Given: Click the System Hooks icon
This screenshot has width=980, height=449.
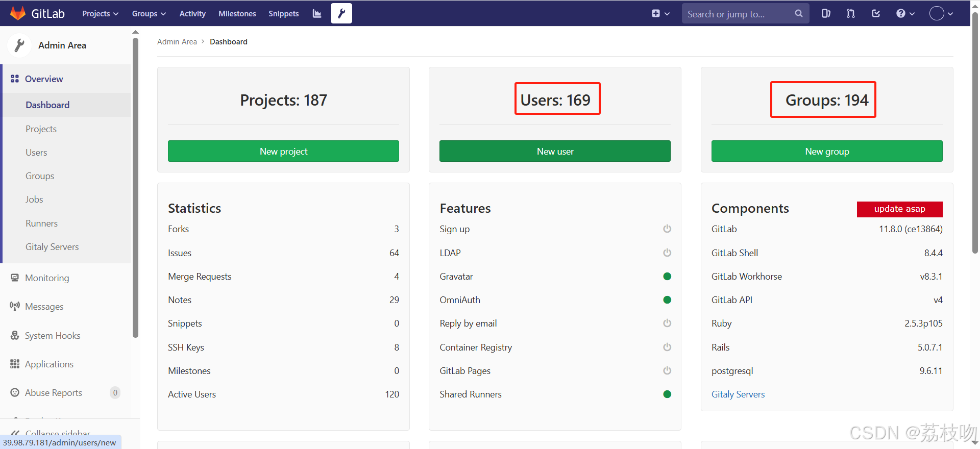Looking at the screenshot, I should 15,335.
